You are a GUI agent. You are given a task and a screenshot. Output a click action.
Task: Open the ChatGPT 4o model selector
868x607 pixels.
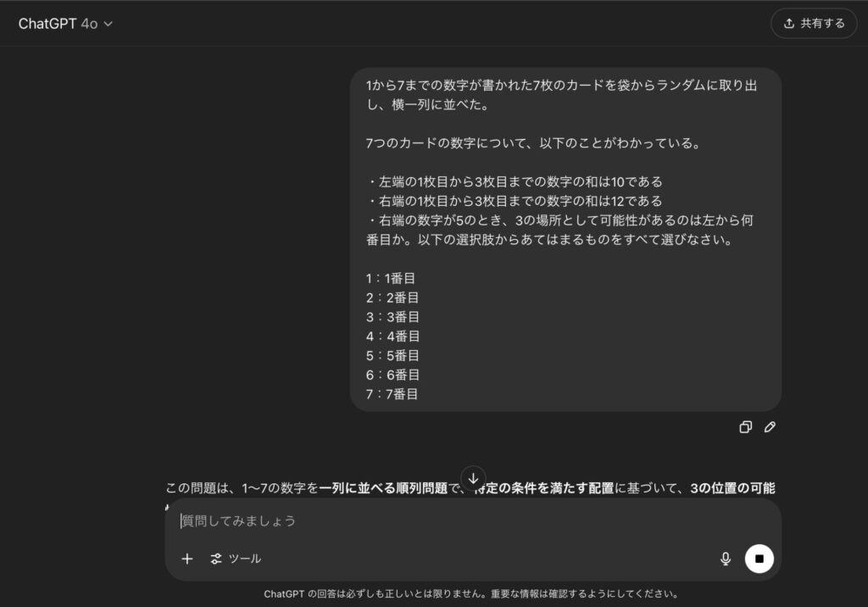click(x=64, y=24)
